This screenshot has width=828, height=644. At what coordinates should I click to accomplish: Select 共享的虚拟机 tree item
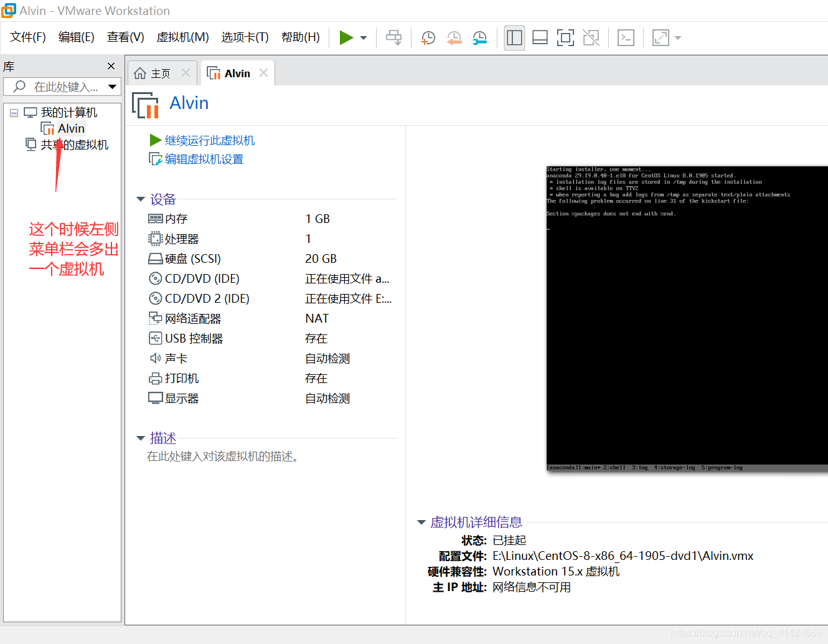click(x=75, y=144)
